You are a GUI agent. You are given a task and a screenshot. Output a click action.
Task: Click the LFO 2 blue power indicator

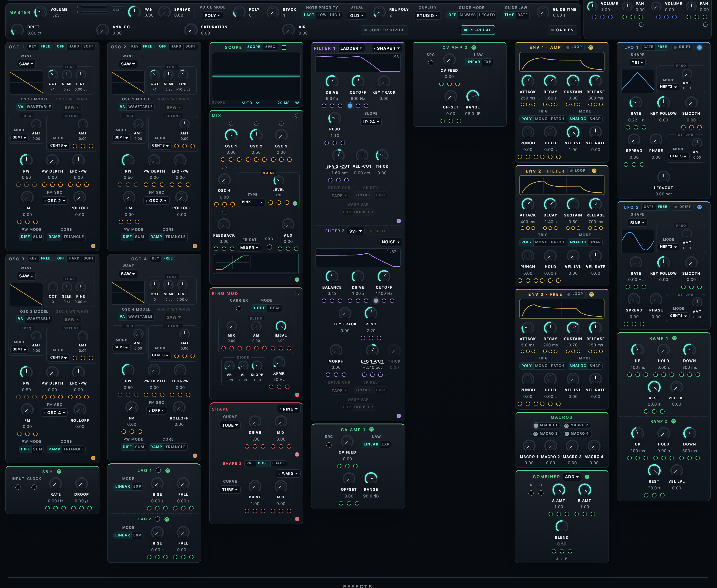699,207
